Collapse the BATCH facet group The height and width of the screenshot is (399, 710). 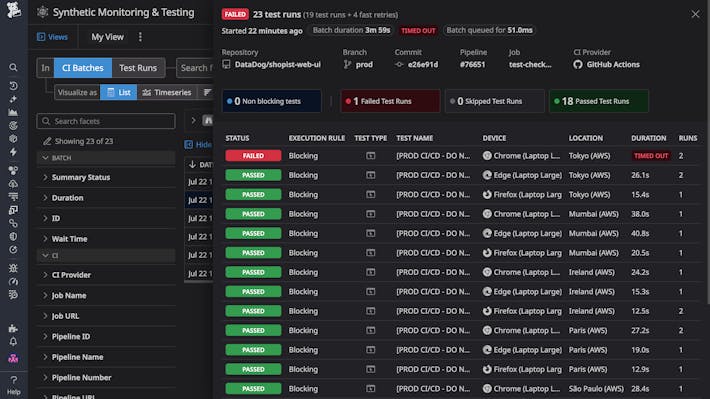106,158
